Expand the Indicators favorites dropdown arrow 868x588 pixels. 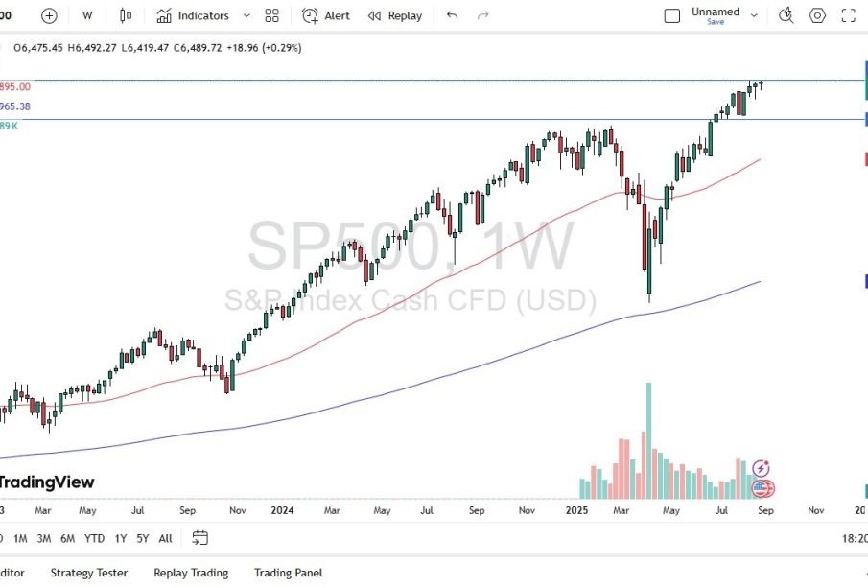pyautogui.click(x=246, y=15)
